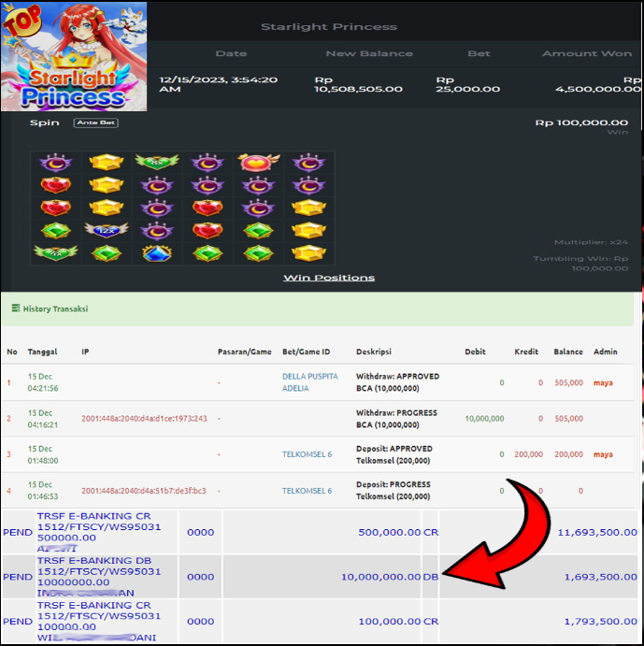Click the Bet column header in game history
Viewport: 644px width, 646px height.
click(x=479, y=53)
